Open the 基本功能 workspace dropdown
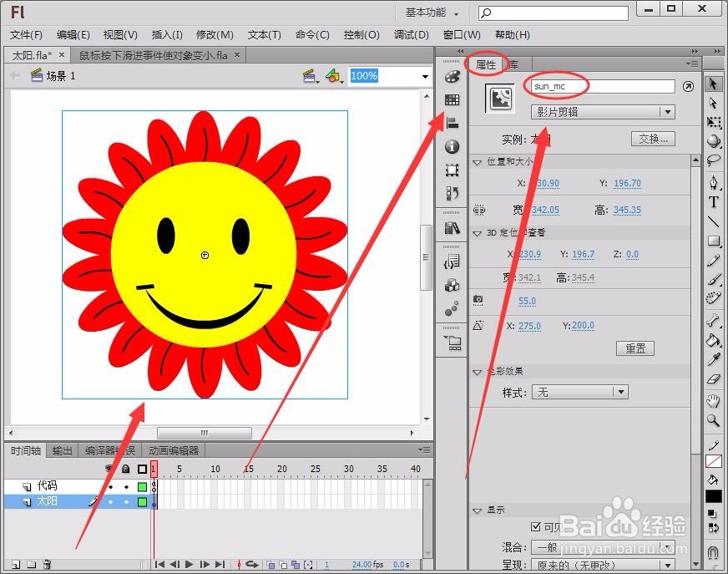This screenshot has width=728, height=574. click(x=432, y=13)
